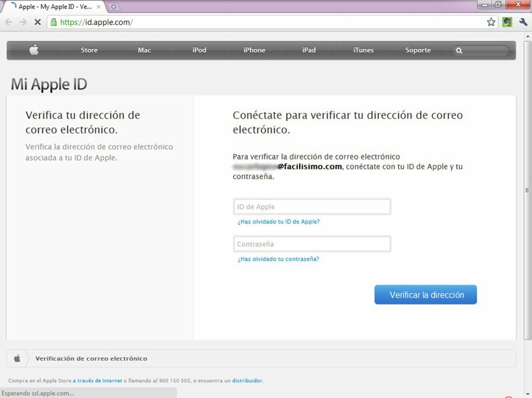The image size is (532, 398).
Task: Click the Apple logo in the footer bar
Action: (x=18, y=358)
